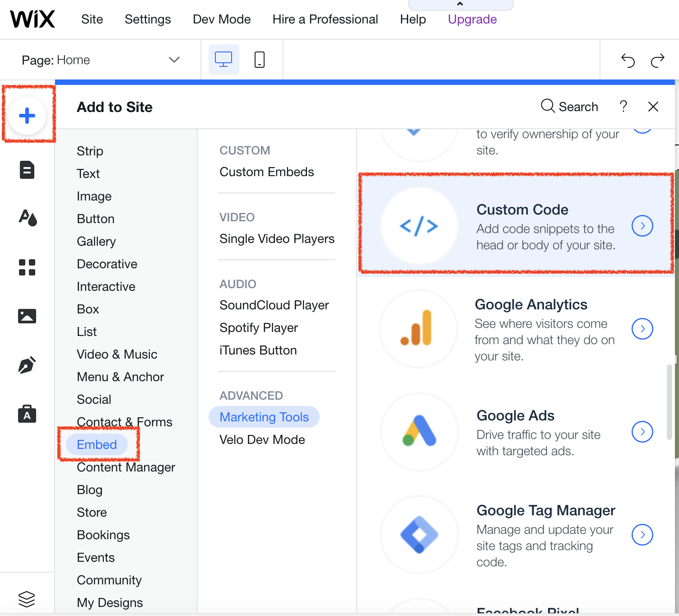Close the Add to Site panel
The image size is (679, 616).
(x=653, y=107)
